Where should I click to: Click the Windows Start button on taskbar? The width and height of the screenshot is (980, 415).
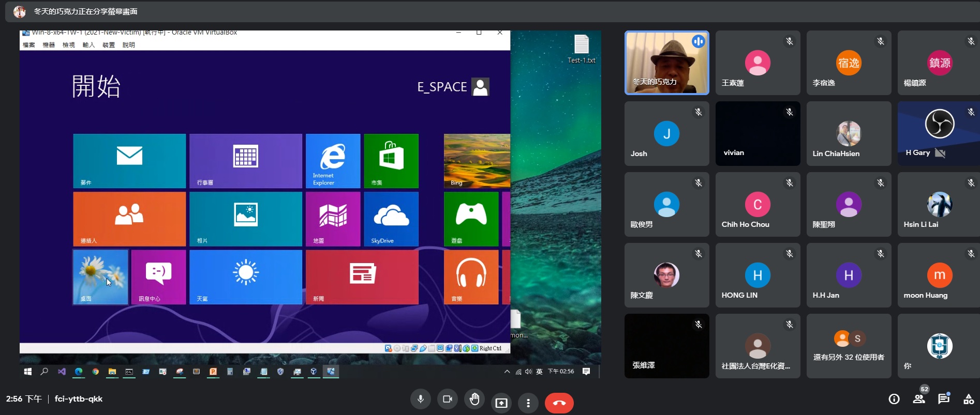click(x=28, y=372)
